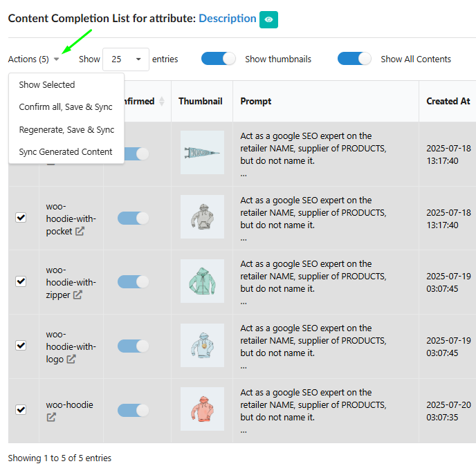Click Sync Generated Content menu item
The height and width of the screenshot is (466, 476).
[66, 152]
